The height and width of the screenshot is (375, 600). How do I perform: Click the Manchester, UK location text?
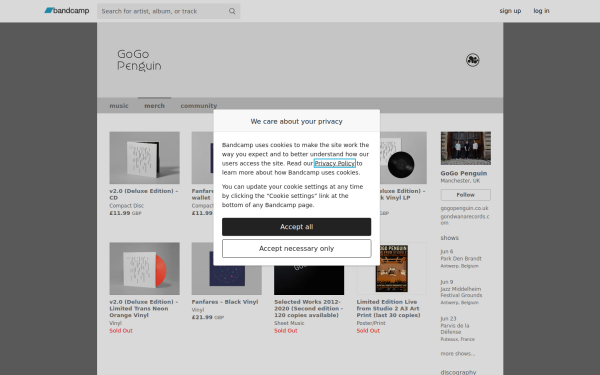460,181
